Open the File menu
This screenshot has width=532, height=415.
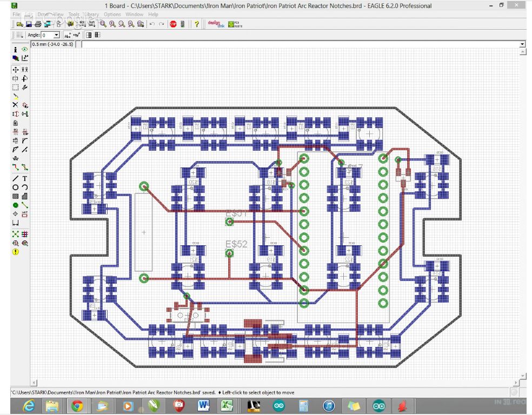[16, 14]
